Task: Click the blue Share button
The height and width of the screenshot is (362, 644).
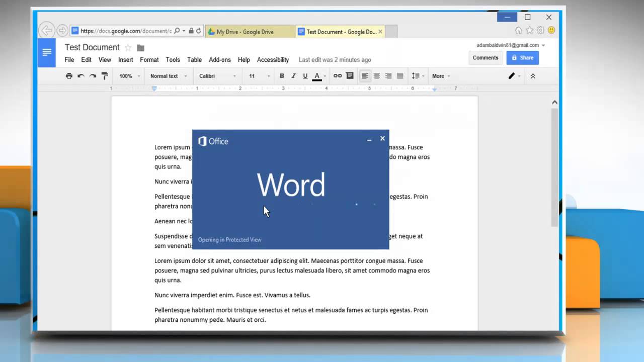Action: [522, 58]
